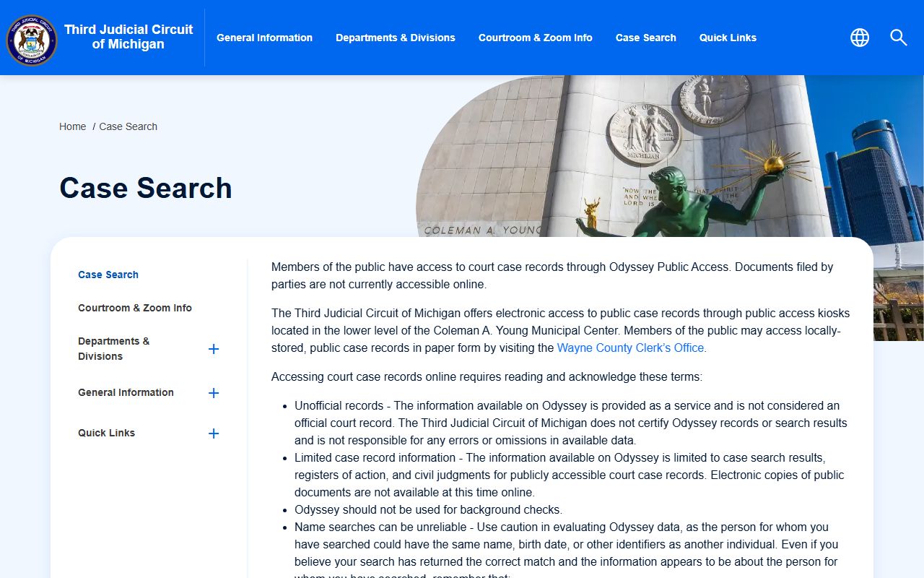Select Courtroom & Zoom Info in the top navigation
The image size is (924, 578).
[535, 38]
